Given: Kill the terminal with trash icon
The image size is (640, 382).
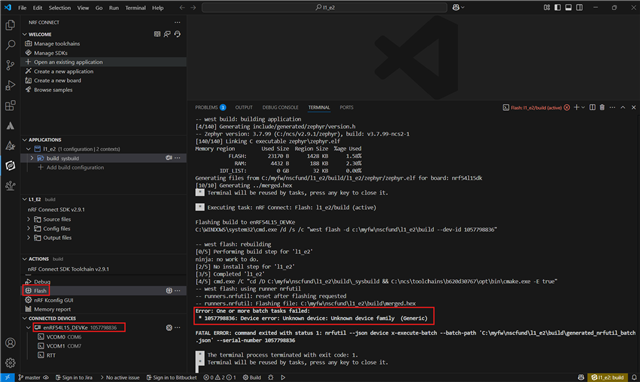Looking at the screenshot, I should (602, 107).
